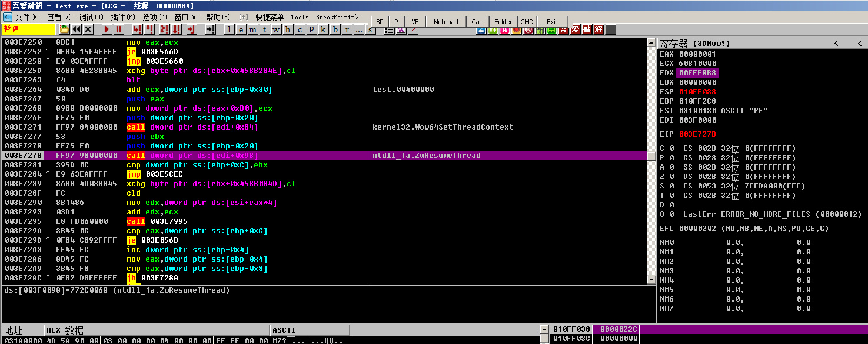The width and height of the screenshot is (868, 344).
Task: Pause execution with the red pause icon
Action: coord(118,29)
